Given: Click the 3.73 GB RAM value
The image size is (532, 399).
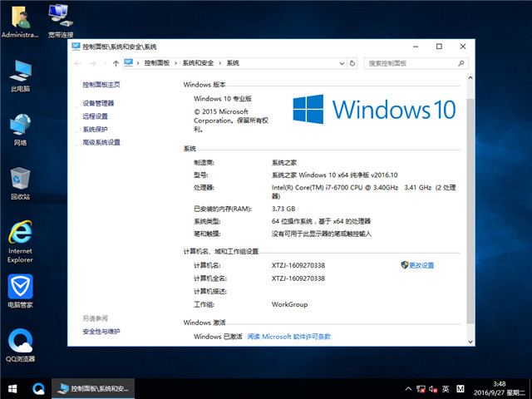Looking at the screenshot, I should (x=283, y=209).
